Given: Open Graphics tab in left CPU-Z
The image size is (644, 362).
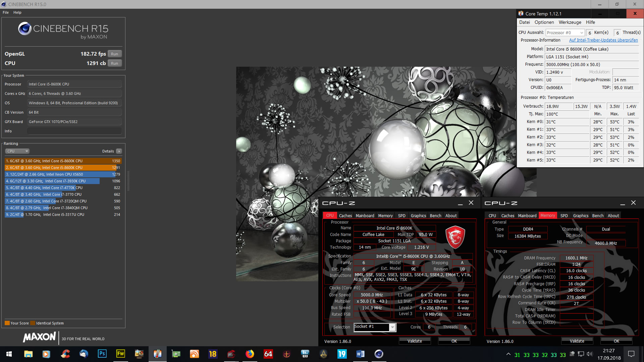Looking at the screenshot, I should 419,216.
